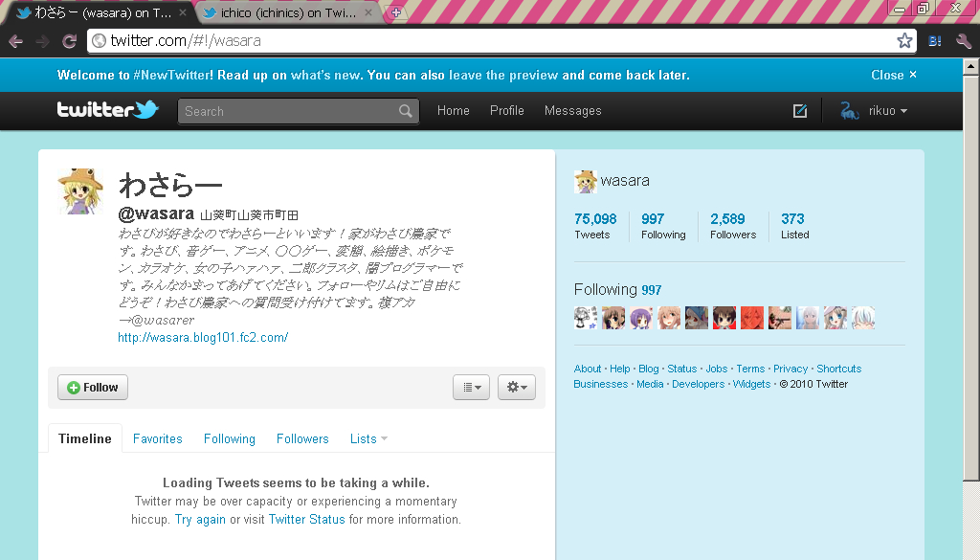Switch to the Followers tab
The height and width of the screenshot is (560, 980).
(x=302, y=438)
